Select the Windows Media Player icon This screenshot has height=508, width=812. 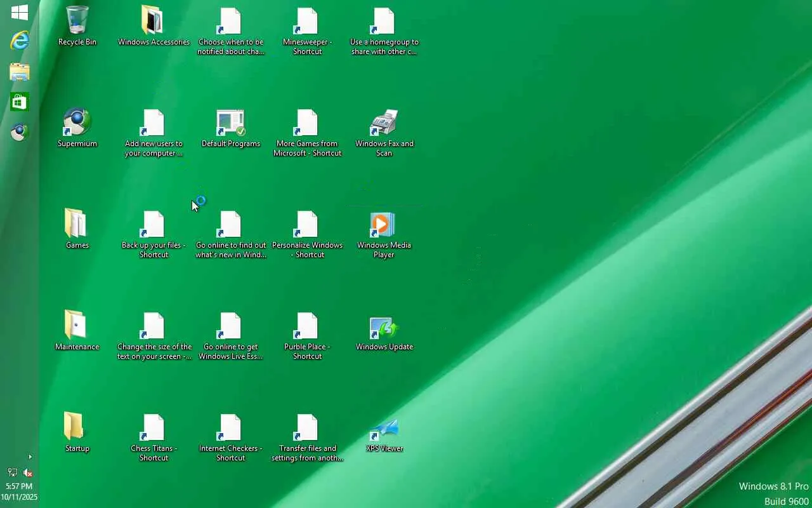(384, 234)
